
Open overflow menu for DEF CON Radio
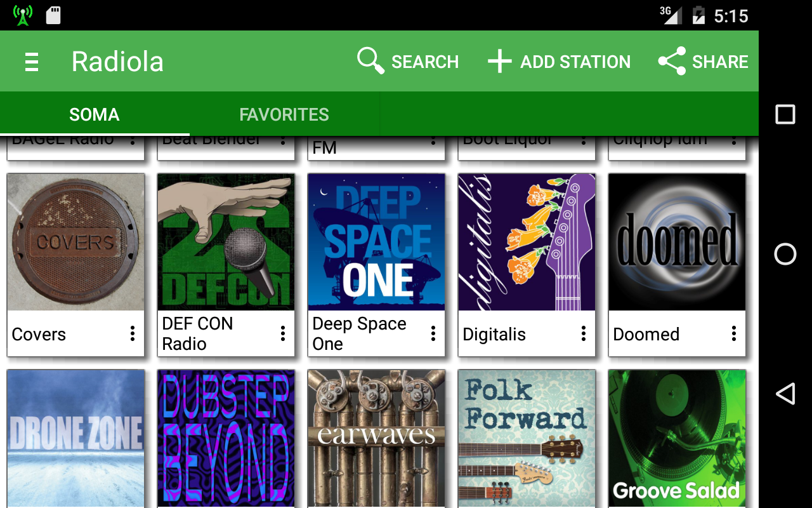[282, 333]
